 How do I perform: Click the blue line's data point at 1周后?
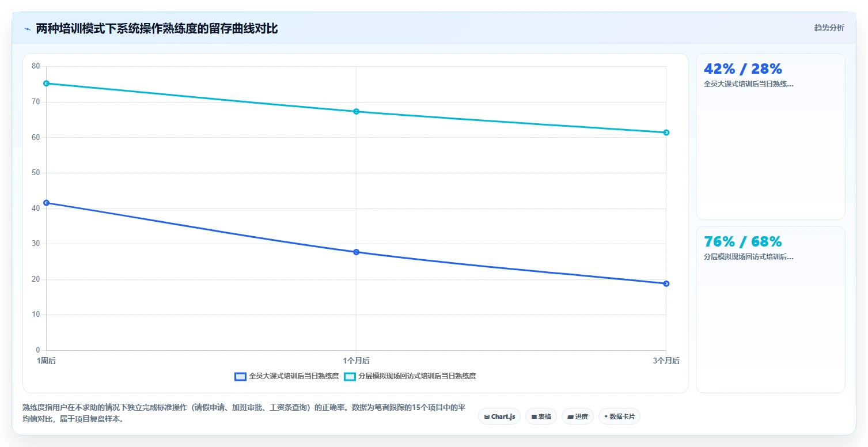tap(47, 203)
